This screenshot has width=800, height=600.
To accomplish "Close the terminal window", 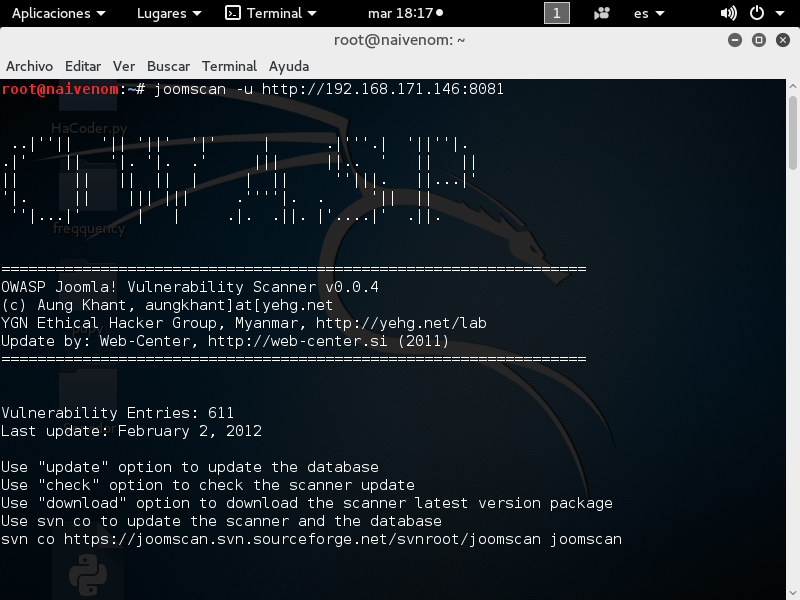I will [x=783, y=40].
